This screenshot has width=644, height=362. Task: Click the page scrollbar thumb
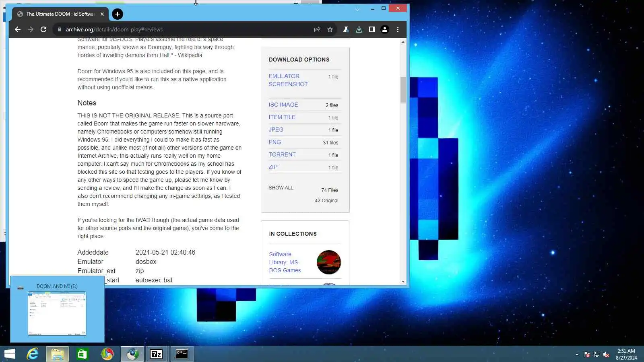(x=403, y=89)
